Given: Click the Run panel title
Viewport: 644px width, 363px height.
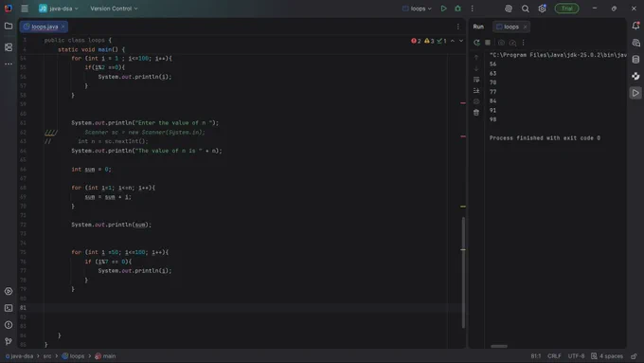Looking at the screenshot, I should 478,27.
